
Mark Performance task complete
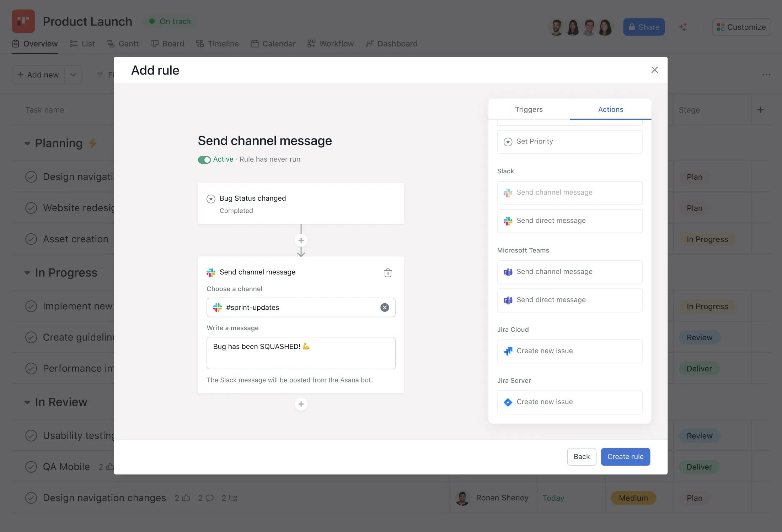pyautogui.click(x=31, y=368)
